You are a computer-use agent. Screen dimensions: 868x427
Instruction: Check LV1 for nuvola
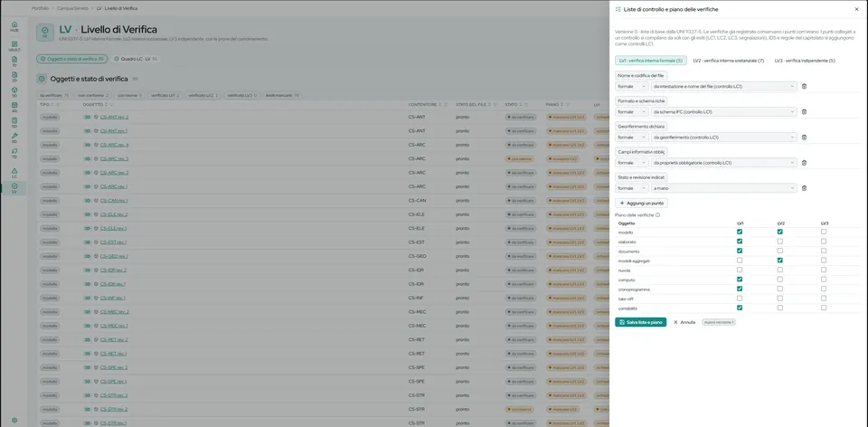point(740,270)
